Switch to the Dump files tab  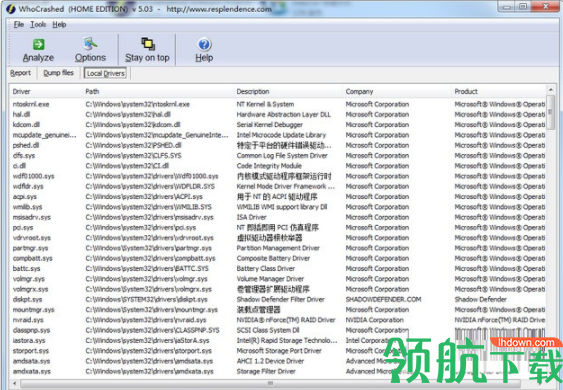tap(59, 73)
